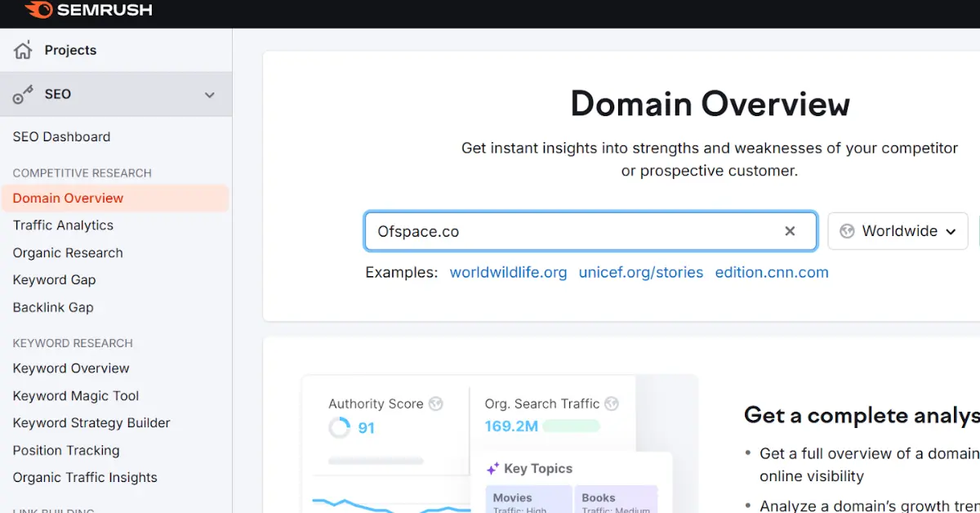980x513 pixels.
Task: Open SEO Dashboard
Action: [61, 136]
